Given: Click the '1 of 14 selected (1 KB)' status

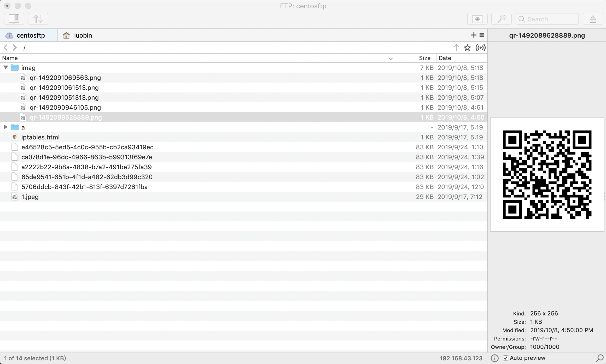Looking at the screenshot, I should (35, 358).
